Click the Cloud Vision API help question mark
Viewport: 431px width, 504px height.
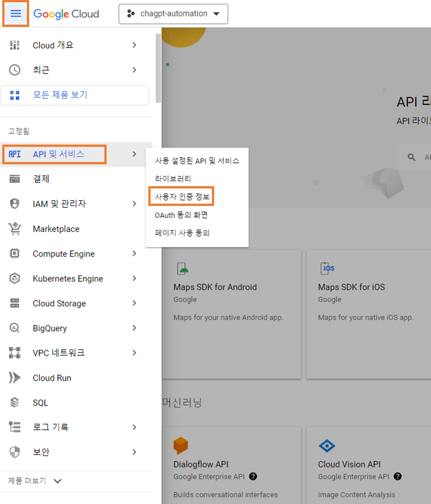[397, 476]
